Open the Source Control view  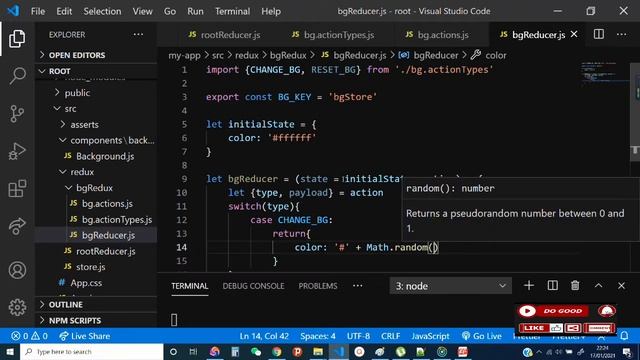17,113
